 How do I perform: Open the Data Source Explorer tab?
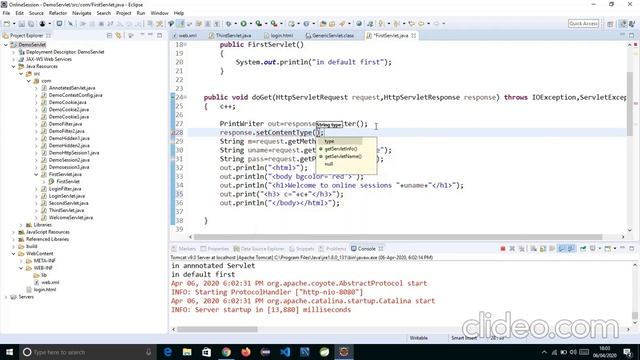(259, 249)
